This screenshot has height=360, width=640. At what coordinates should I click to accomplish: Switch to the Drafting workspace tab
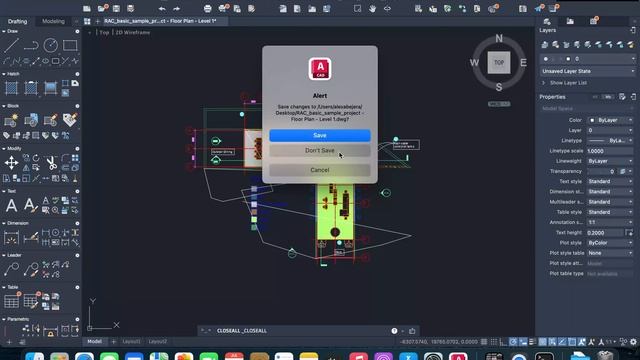(17, 21)
